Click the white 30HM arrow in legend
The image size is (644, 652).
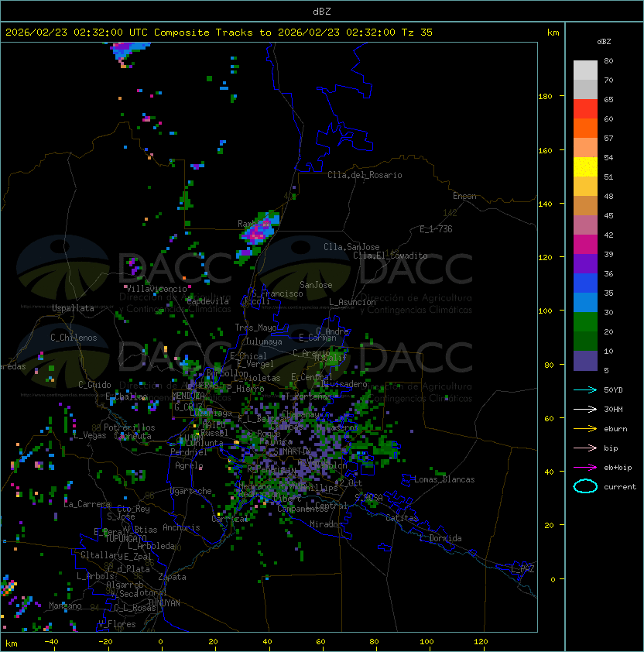coord(585,410)
